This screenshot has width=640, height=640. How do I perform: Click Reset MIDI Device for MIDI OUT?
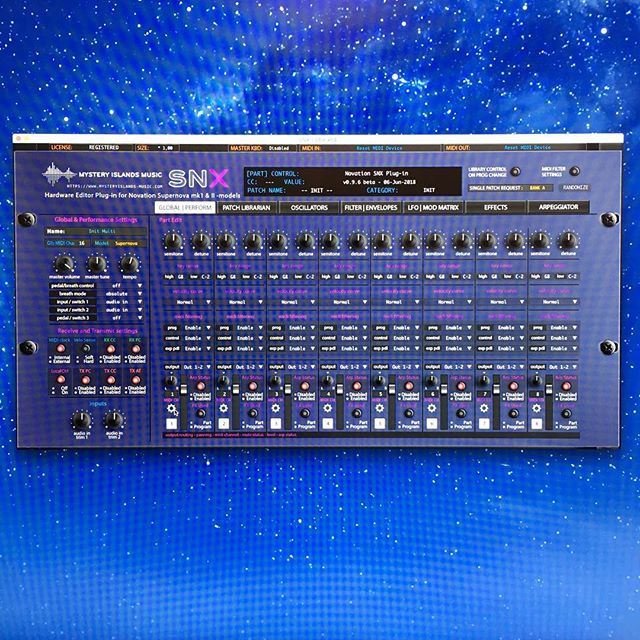click(x=527, y=148)
